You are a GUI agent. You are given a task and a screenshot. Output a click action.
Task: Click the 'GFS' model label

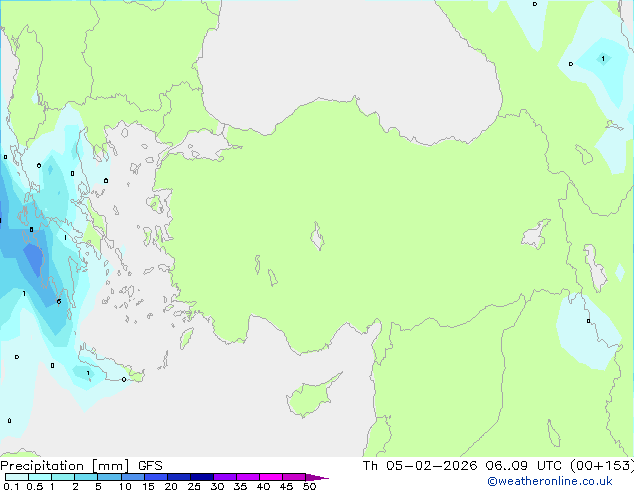(x=150, y=466)
